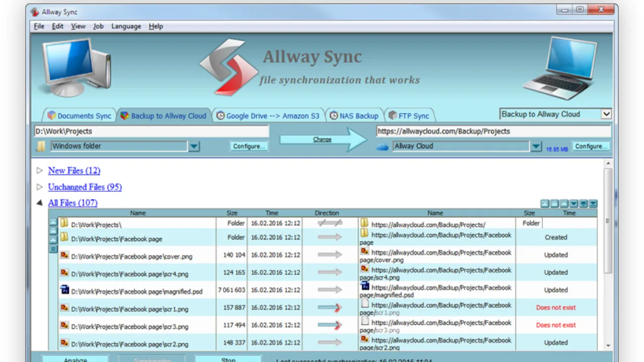Collapse the All Files (107) section triangle
Image resolution: width=644 pixels, height=362 pixels.
tap(39, 203)
